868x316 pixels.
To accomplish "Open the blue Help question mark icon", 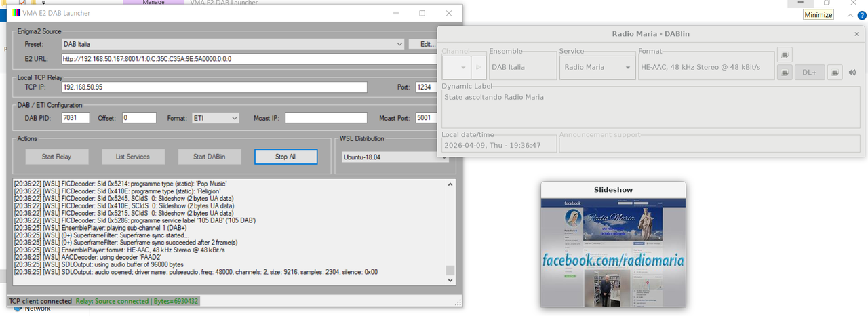I will pyautogui.click(x=861, y=15).
